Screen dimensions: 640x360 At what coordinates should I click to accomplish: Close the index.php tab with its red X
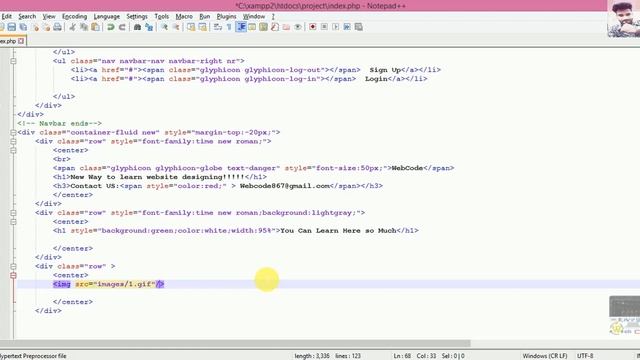21,41
